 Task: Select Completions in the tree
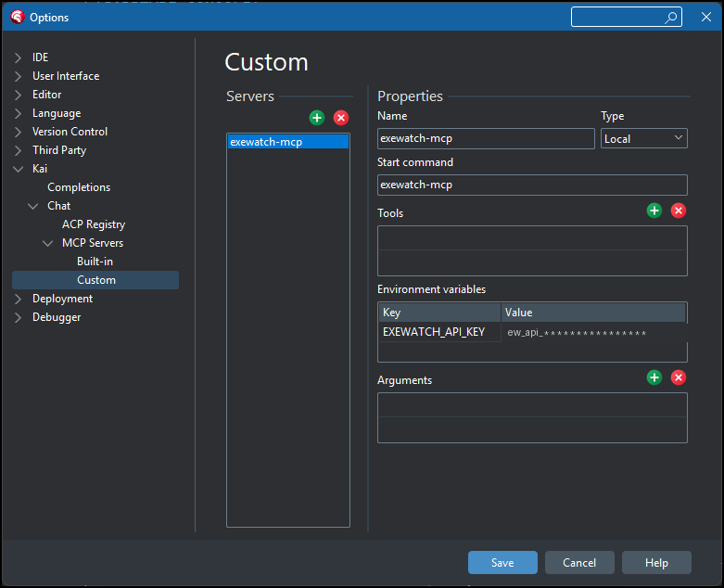[x=79, y=187]
